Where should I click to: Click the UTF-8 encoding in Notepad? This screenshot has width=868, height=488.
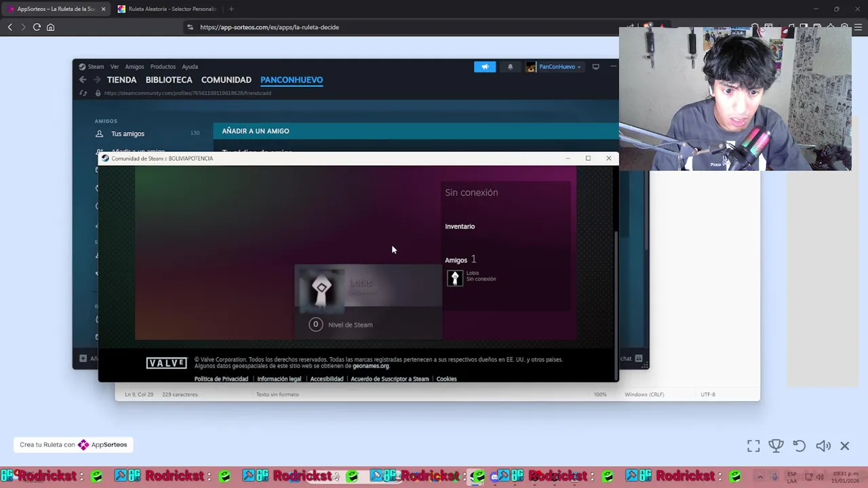pyautogui.click(x=708, y=394)
